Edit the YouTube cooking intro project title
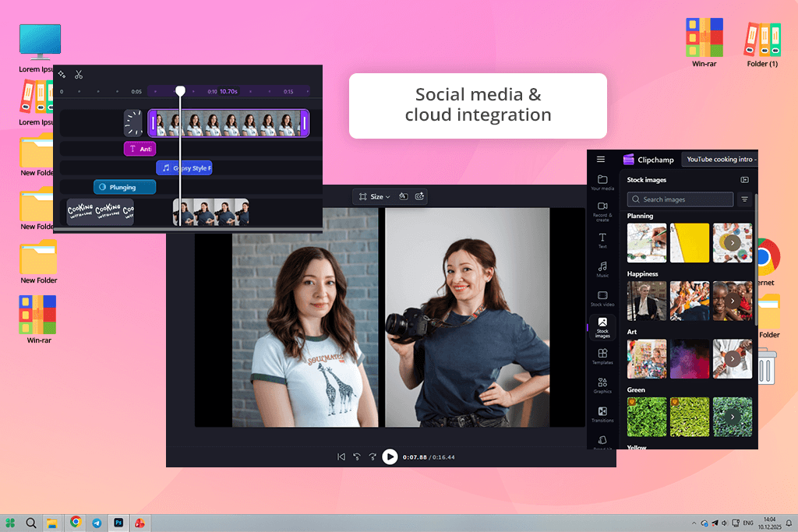The width and height of the screenshot is (798, 532). coord(719,159)
